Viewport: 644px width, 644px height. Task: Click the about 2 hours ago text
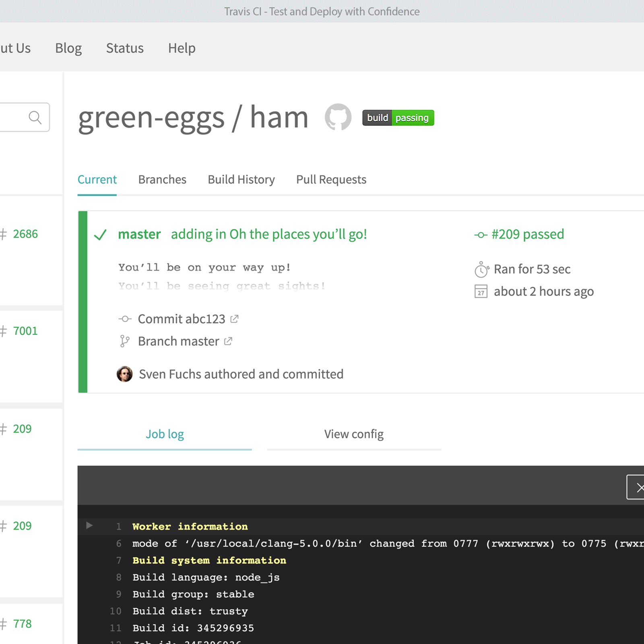544,291
